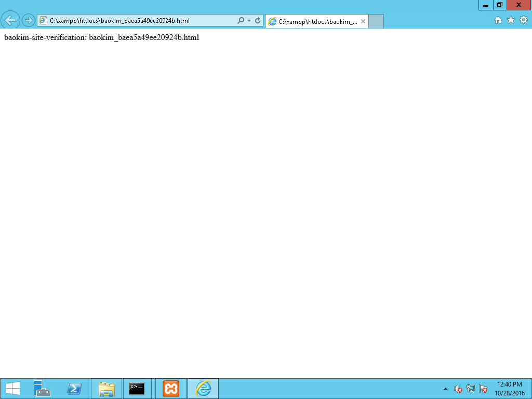This screenshot has height=399, width=532.
Task: Open File Explorer from the taskbar
Action: pos(106,389)
